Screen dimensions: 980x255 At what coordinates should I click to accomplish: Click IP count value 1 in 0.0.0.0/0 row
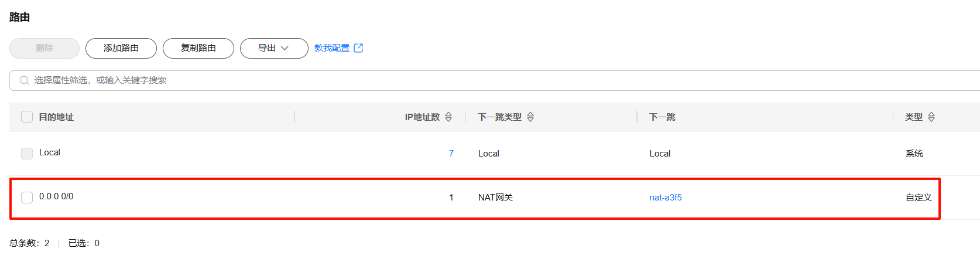(451, 198)
